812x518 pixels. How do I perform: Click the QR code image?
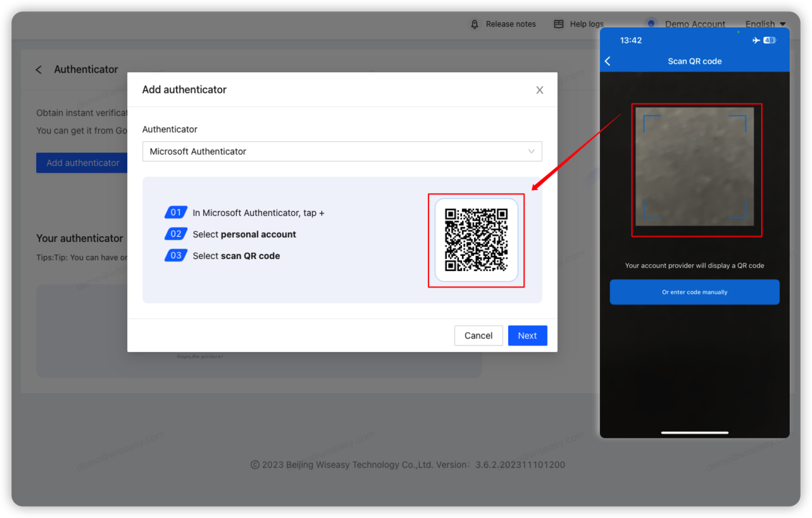pos(476,240)
